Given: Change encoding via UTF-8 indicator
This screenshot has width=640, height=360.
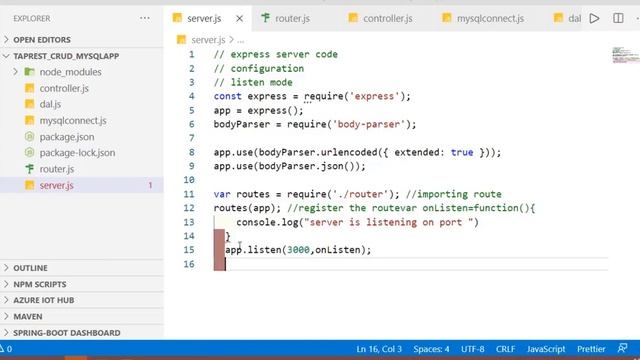Looking at the screenshot, I should coord(472,349).
